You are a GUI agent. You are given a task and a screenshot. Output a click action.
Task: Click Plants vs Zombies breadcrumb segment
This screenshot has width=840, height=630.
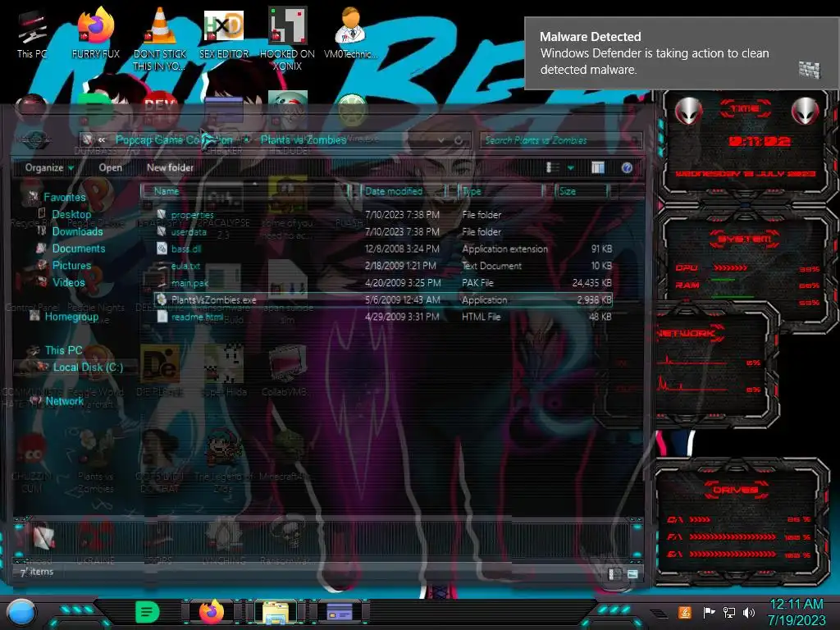(x=304, y=139)
